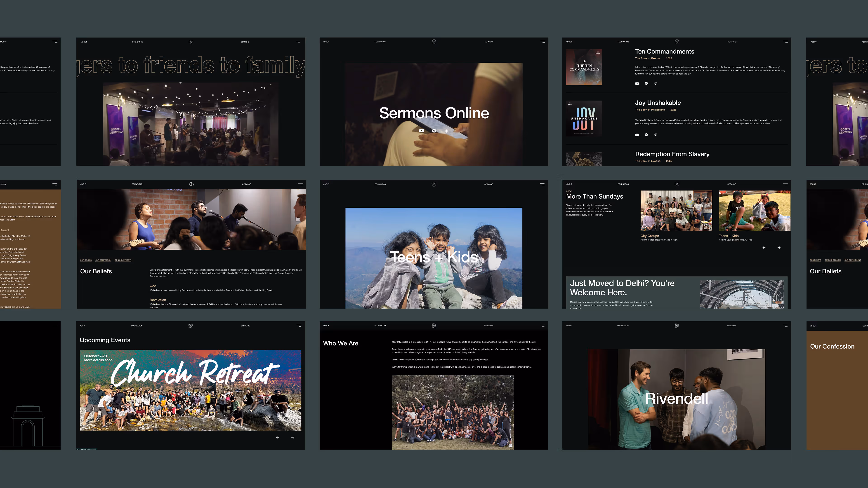The height and width of the screenshot is (488, 868).
Task: Select Our Confession tab above Our Beliefs
Action: [x=103, y=260]
